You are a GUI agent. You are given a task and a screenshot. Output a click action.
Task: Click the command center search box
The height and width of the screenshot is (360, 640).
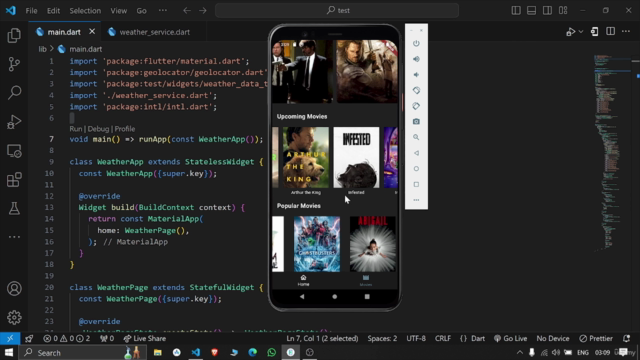pyautogui.click(x=337, y=11)
